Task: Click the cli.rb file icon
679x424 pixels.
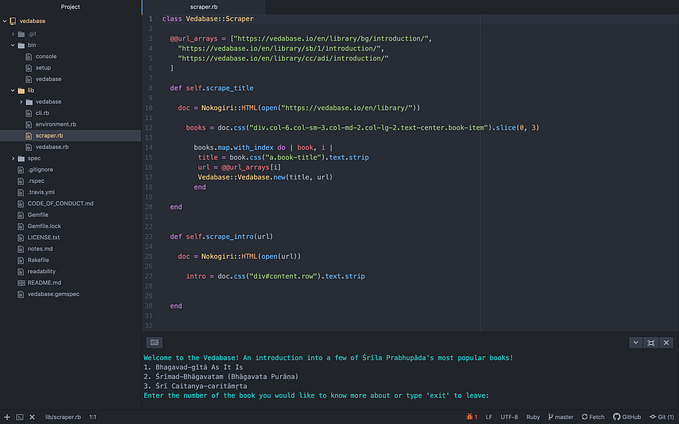Action: (x=29, y=113)
